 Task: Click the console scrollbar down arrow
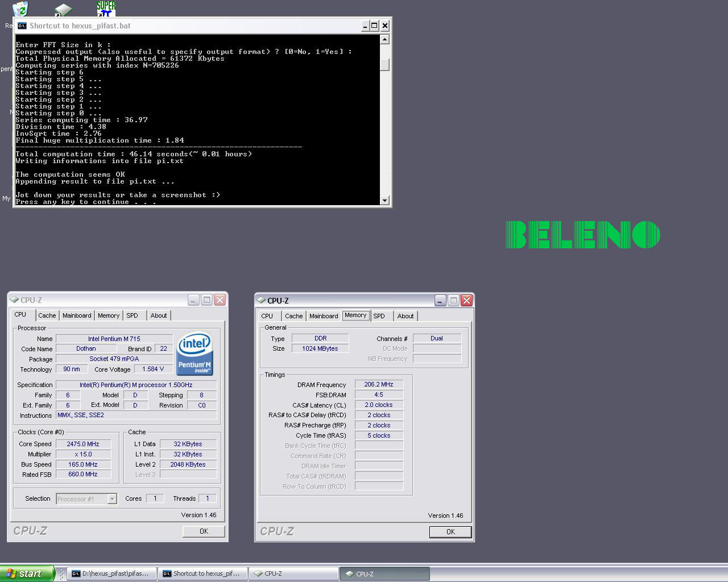pos(385,200)
